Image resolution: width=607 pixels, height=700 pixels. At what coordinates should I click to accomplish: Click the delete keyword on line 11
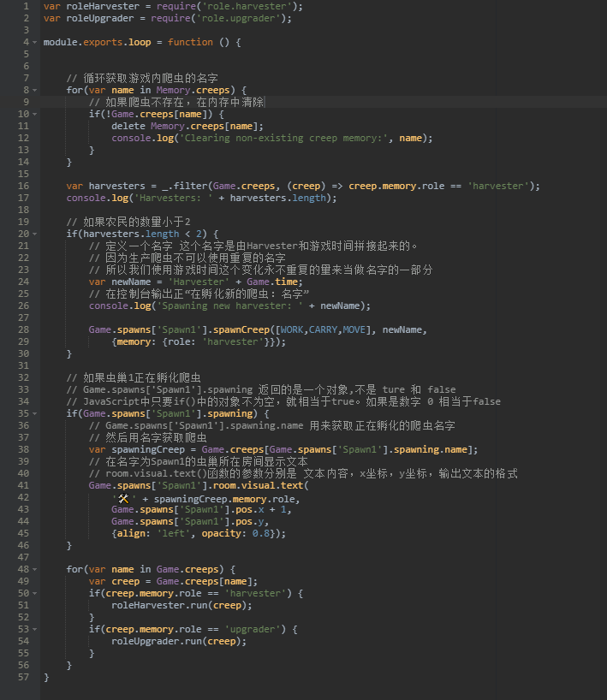[128, 126]
